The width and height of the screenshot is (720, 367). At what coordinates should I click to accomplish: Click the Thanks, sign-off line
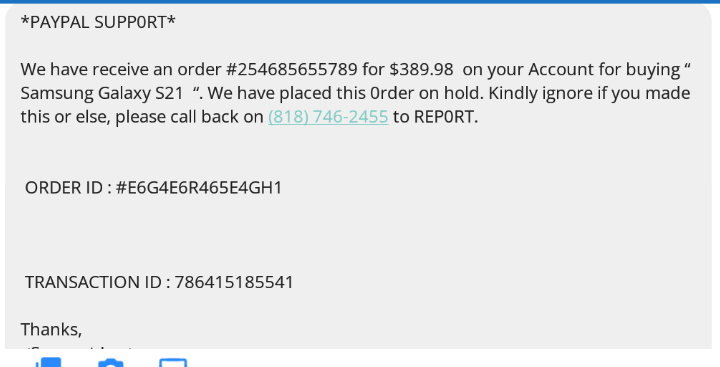(x=51, y=329)
